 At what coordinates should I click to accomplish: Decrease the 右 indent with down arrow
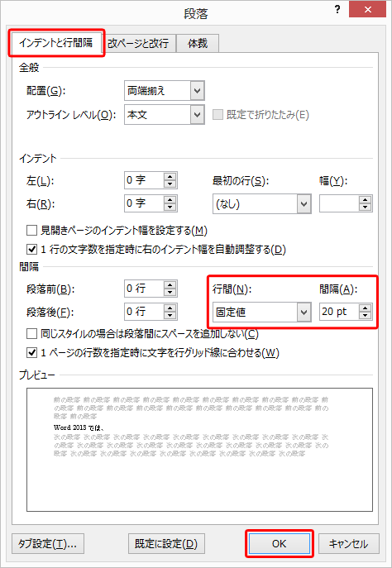[170, 207]
